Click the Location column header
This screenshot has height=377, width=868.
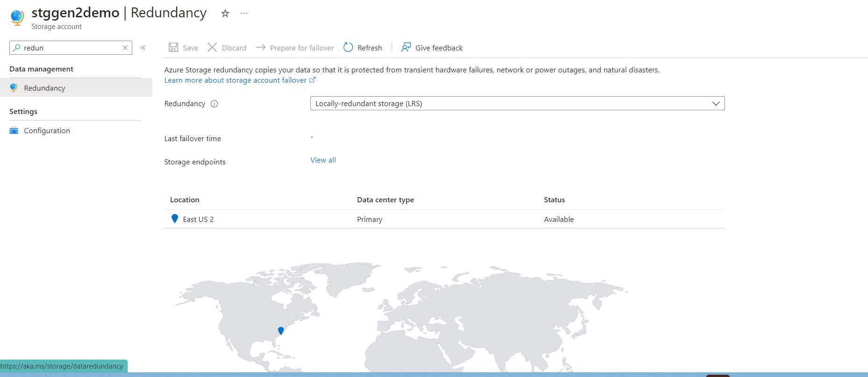[x=185, y=199]
